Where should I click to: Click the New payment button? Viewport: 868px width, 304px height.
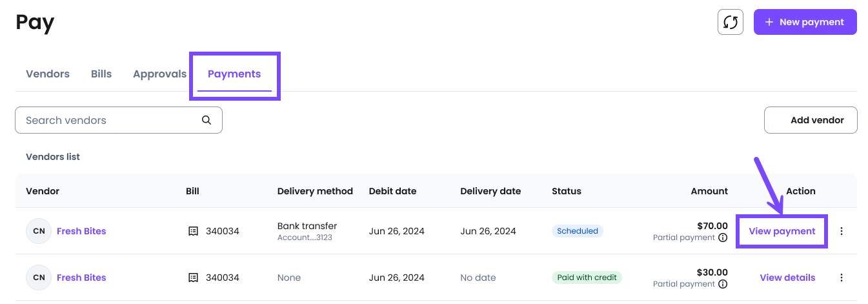805,22
